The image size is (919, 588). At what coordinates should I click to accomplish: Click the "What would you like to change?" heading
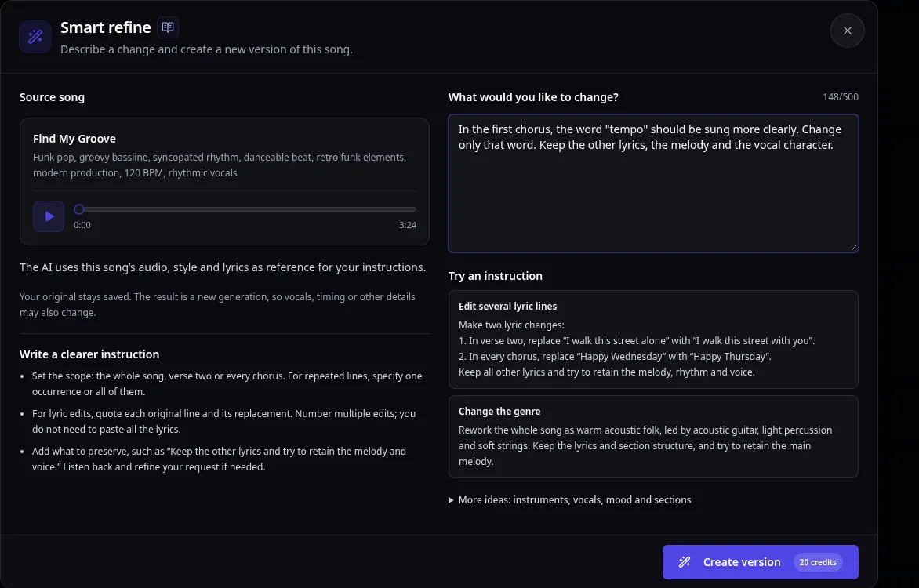533,97
